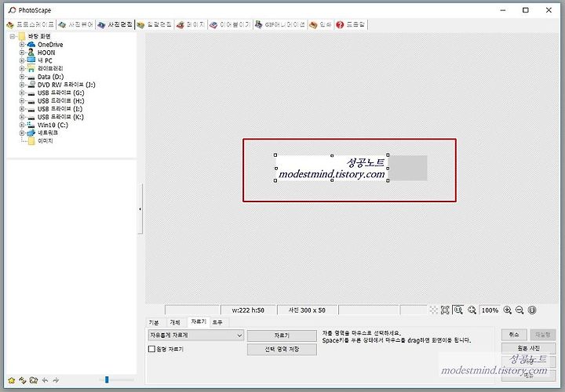Go to the 페이지 tab
565x392 pixels.
pos(191,24)
